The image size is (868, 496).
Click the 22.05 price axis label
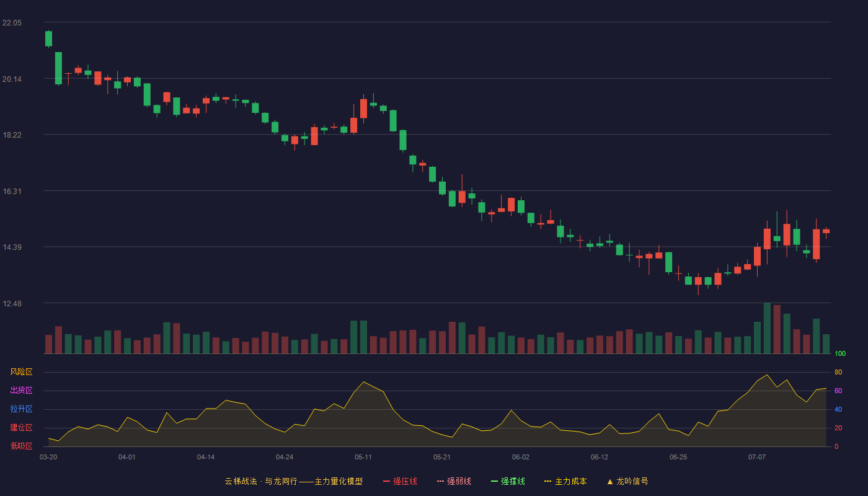click(12, 23)
